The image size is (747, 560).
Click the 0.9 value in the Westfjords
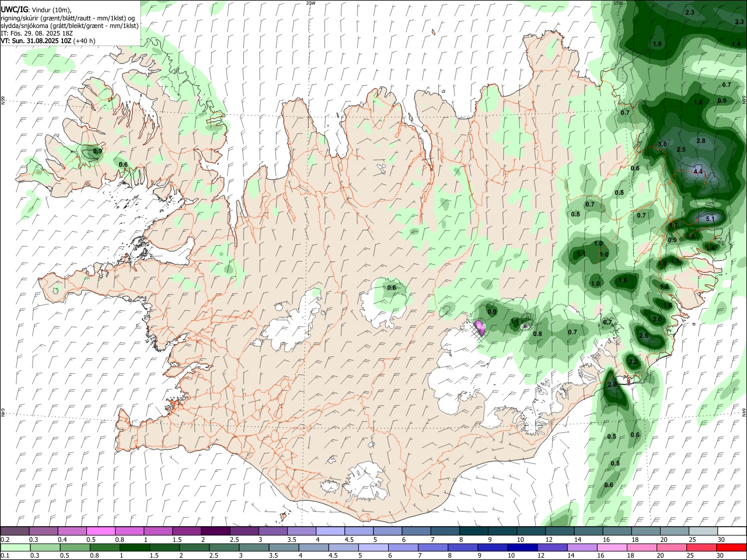(x=97, y=151)
